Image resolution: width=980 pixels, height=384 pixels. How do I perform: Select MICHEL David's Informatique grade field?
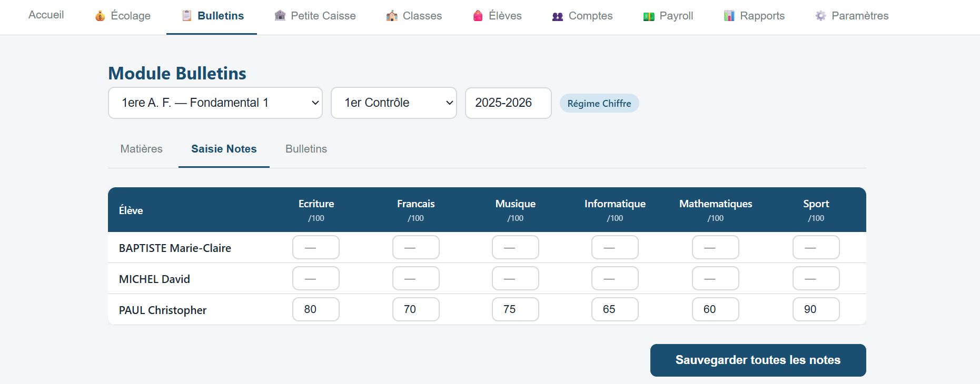point(615,278)
